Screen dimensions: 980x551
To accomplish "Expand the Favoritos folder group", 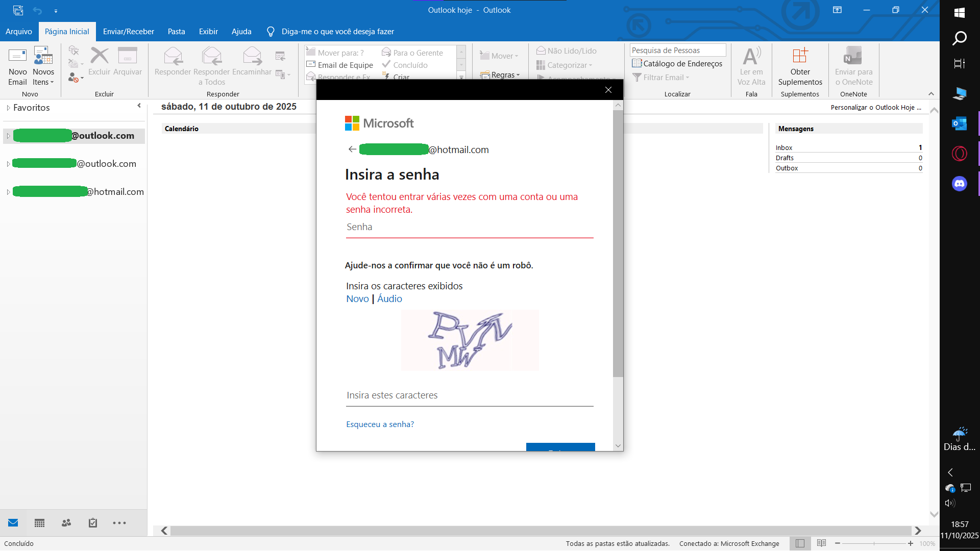I will [x=8, y=108].
